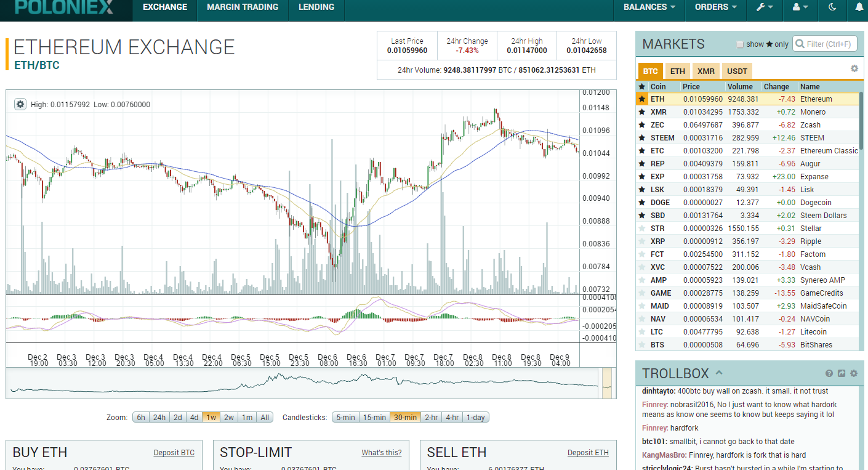This screenshot has height=470, width=868.
Task: Open the user account dropdown
Action: pos(800,7)
